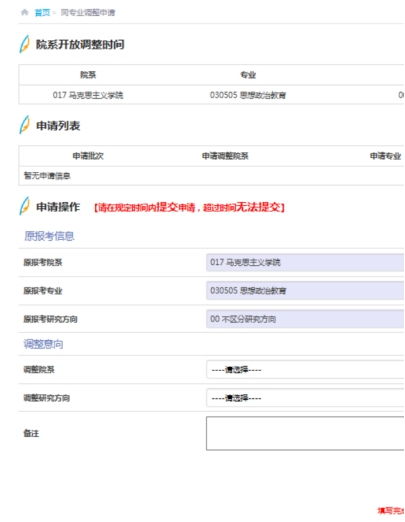Open the 首页 breadcrumb link
This screenshot has width=405, height=522.
[x=42, y=13]
